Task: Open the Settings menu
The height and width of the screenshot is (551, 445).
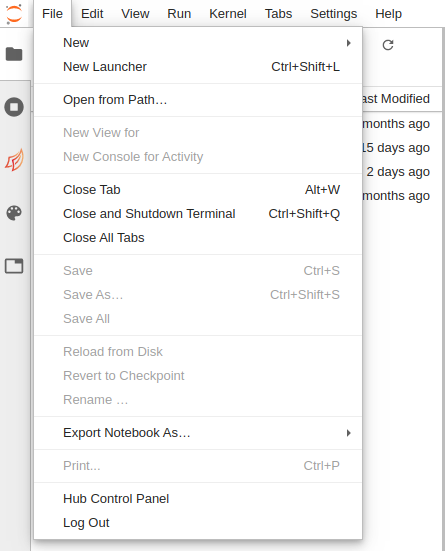Action: [334, 14]
